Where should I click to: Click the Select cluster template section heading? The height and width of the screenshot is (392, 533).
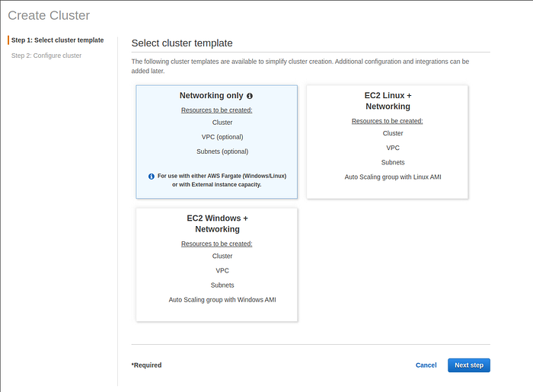point(182,43)
